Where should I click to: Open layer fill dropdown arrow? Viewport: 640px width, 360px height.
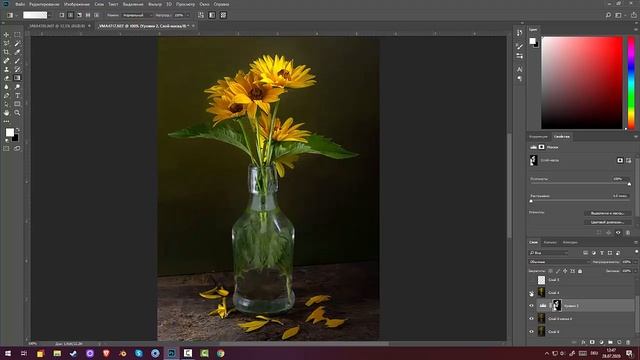[x=636, y=271]
